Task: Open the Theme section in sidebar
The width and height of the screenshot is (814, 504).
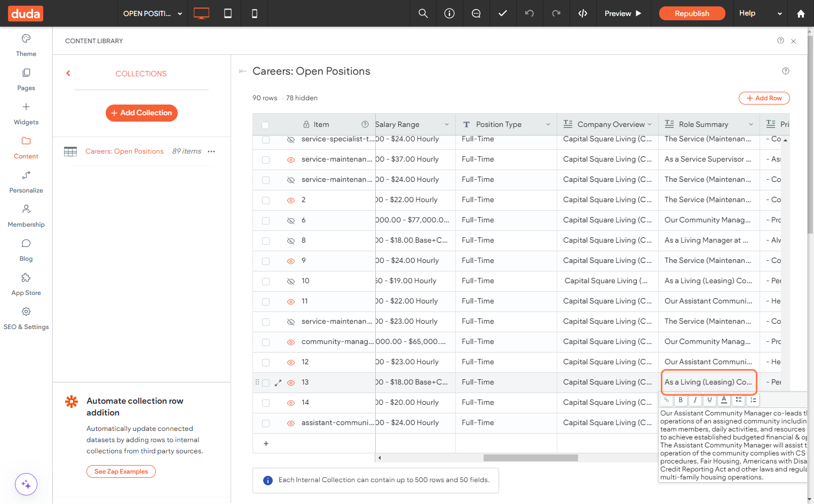Action: click(x=26, y=45)
